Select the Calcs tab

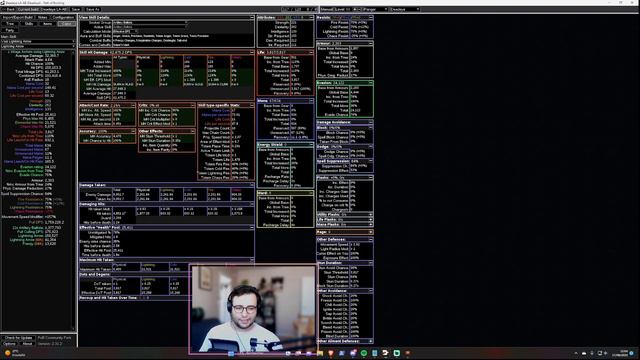[x=66, y=24]
